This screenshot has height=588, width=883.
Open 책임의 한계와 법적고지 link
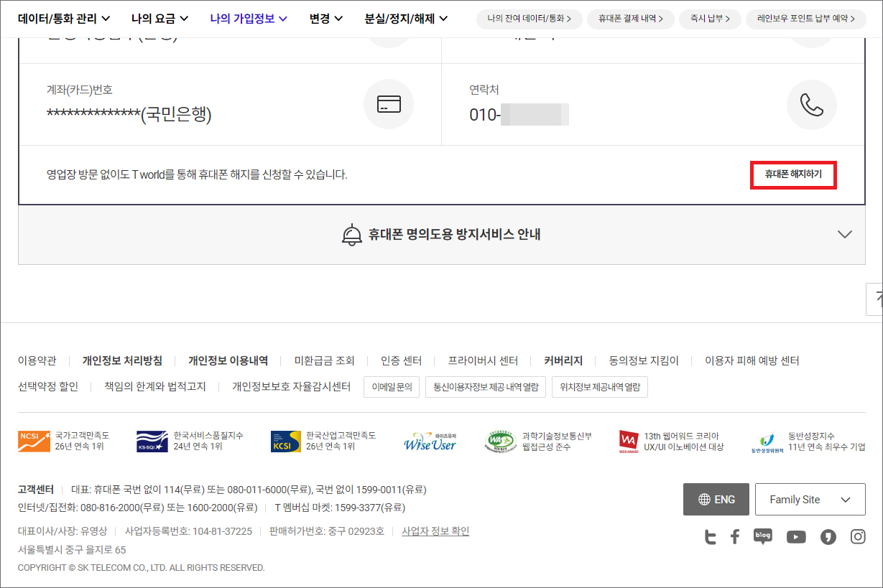pyautogui.click(x=155, y=386)
